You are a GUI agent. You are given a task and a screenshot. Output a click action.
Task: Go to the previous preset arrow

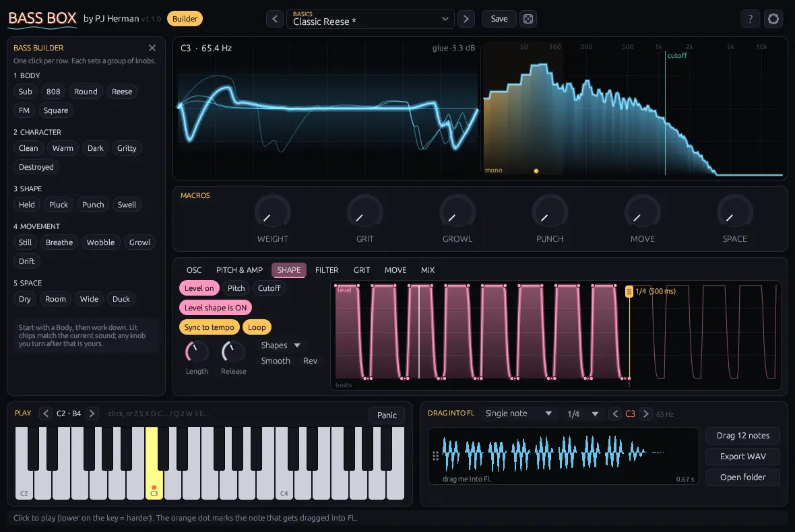[x=275, y=20]
